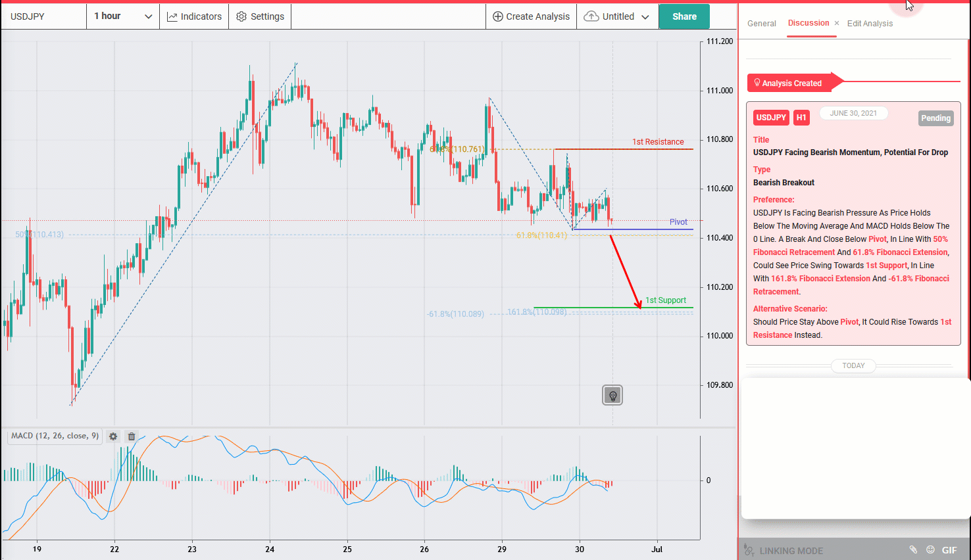Screen dimensions: 971x560
Task: Click the 61.8%(110.761) Fibonacci label
Action: pyautogui.click(x=457, y=149)
